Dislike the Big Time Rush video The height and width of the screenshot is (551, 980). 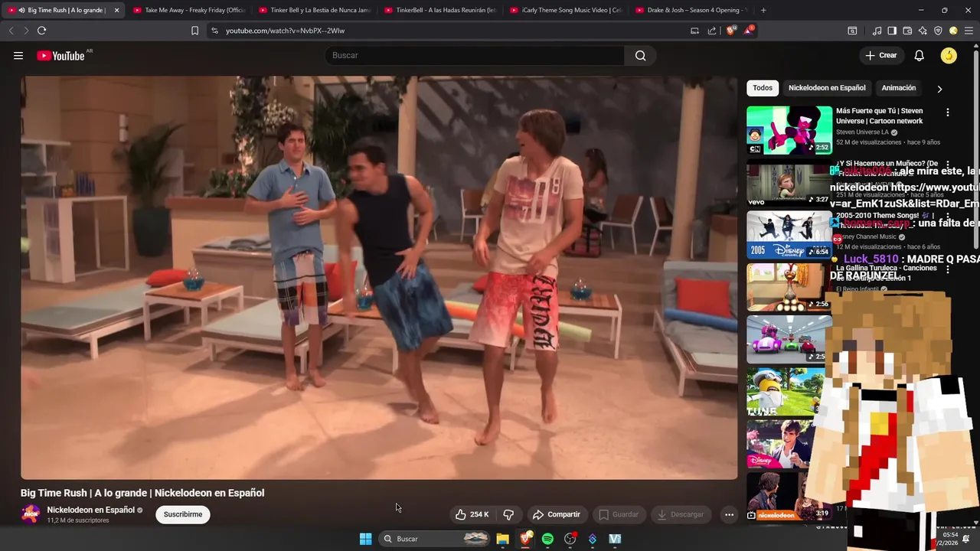508,514
